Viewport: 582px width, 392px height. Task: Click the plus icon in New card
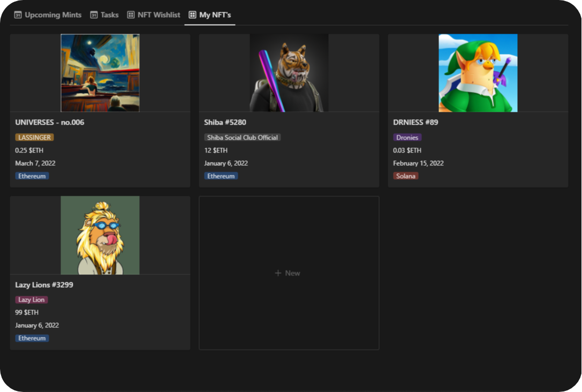(x=278, y=273)
